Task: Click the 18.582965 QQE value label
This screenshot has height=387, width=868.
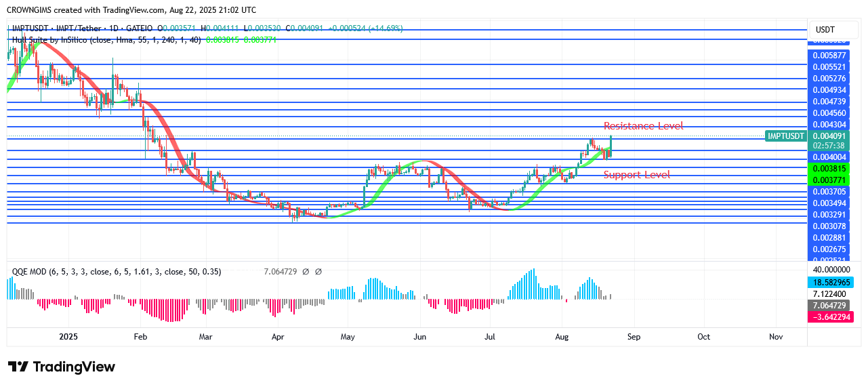Action: click(x=831, y=282)
